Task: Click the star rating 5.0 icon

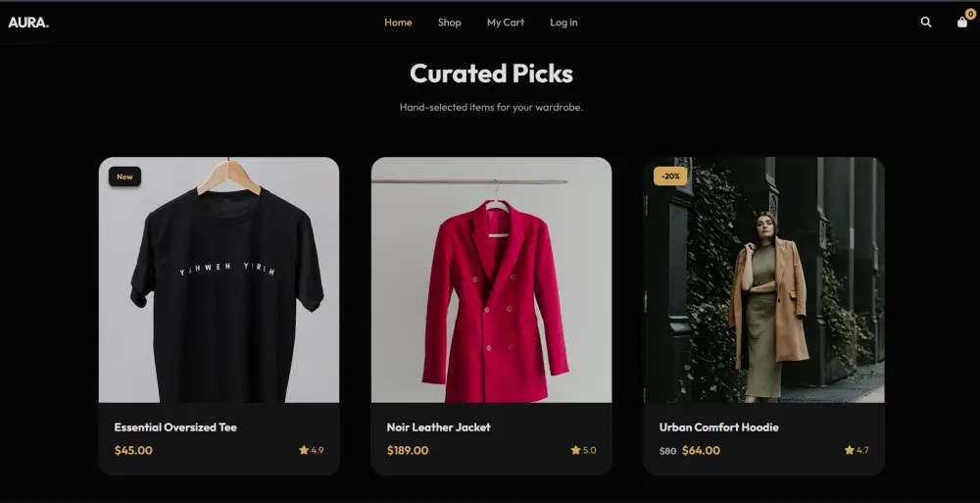Action: (575, 450)
